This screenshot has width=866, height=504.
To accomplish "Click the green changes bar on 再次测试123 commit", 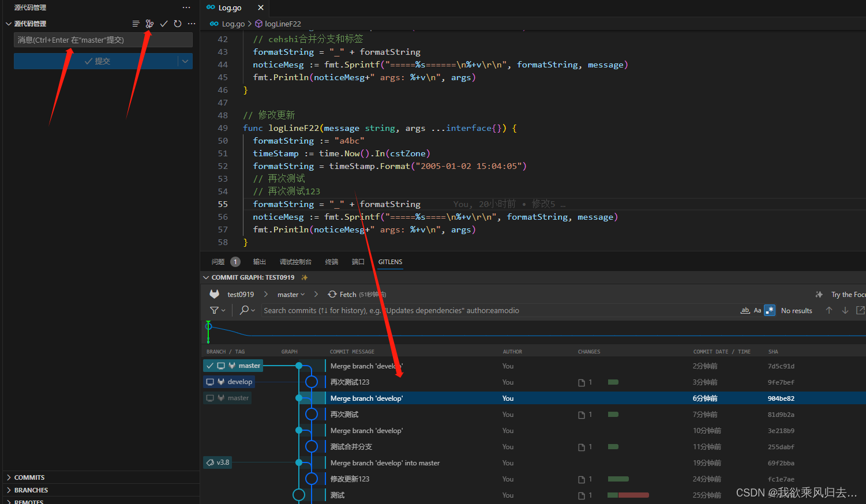I will [x=613, y=382].
